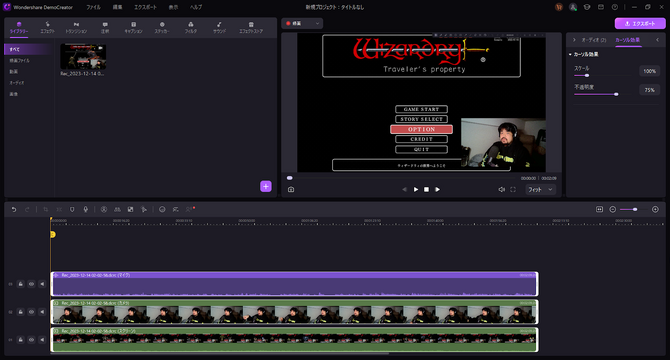Screen dimensions: 670x360
Task: Click the 100% scale value field
Action: click(x=649, y=71)
